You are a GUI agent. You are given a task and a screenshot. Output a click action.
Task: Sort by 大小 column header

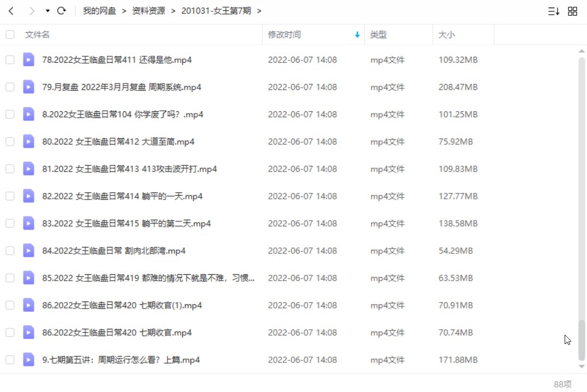tap(446, 34)
